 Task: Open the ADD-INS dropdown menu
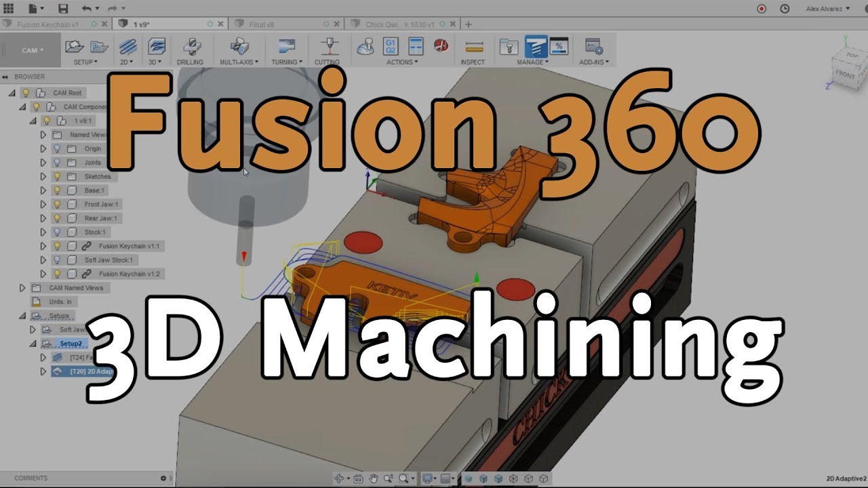click(x=594, y=62)
